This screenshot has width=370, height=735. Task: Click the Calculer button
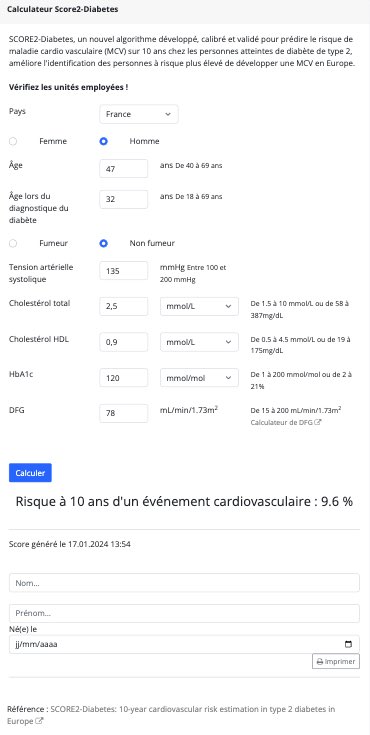point(30,473)
